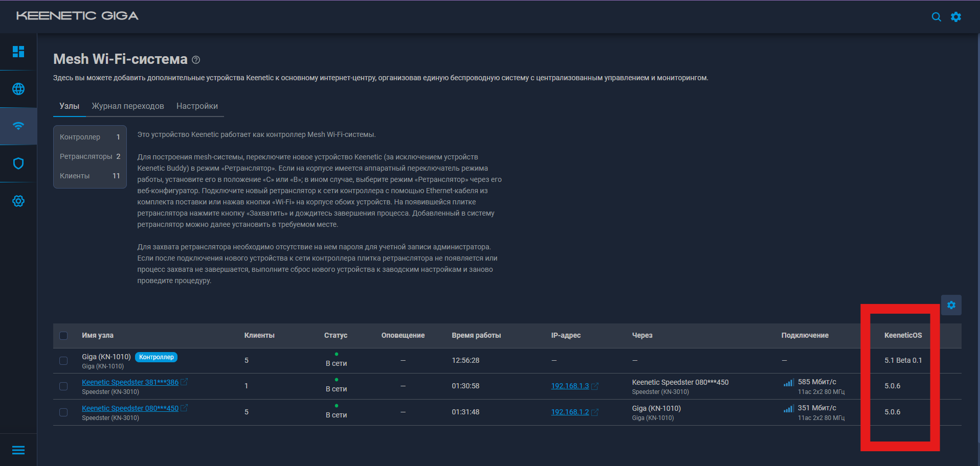Open table column settings gear button

click(951, 305)
